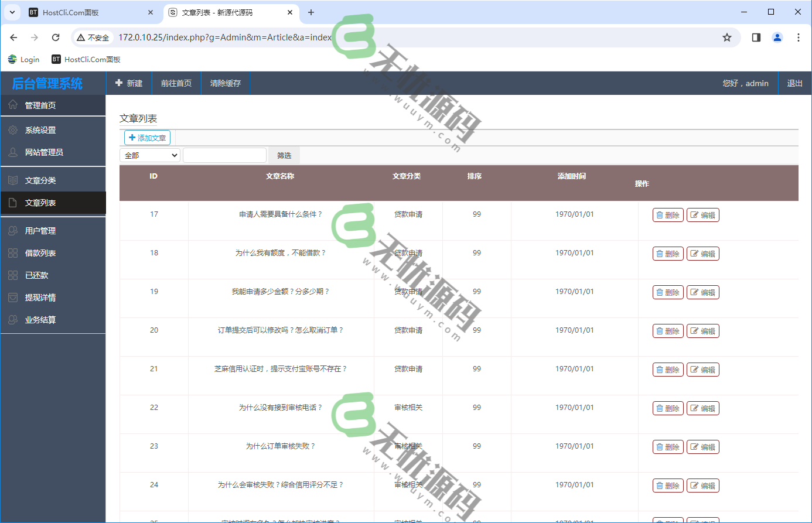
Task: Open the browser profile account menu
Action: click(x=777, y=37)
